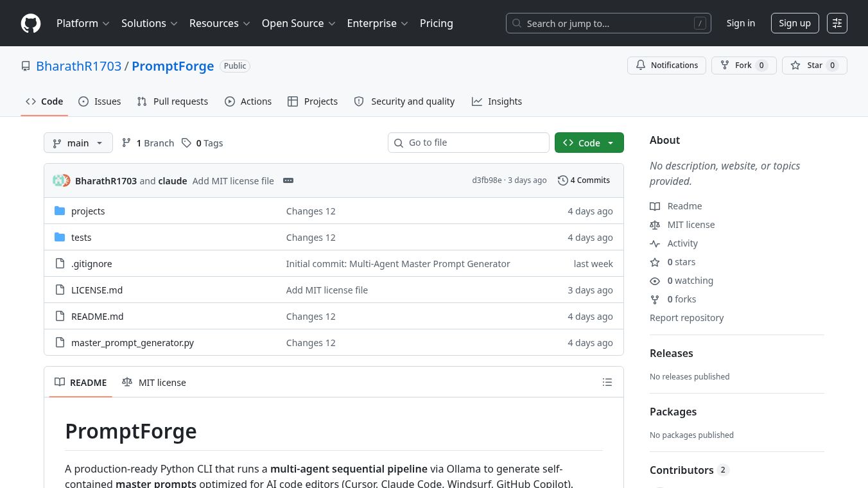Switch to the Issues tab
Viewport: 868px width, 488px height.
point(100,101)
